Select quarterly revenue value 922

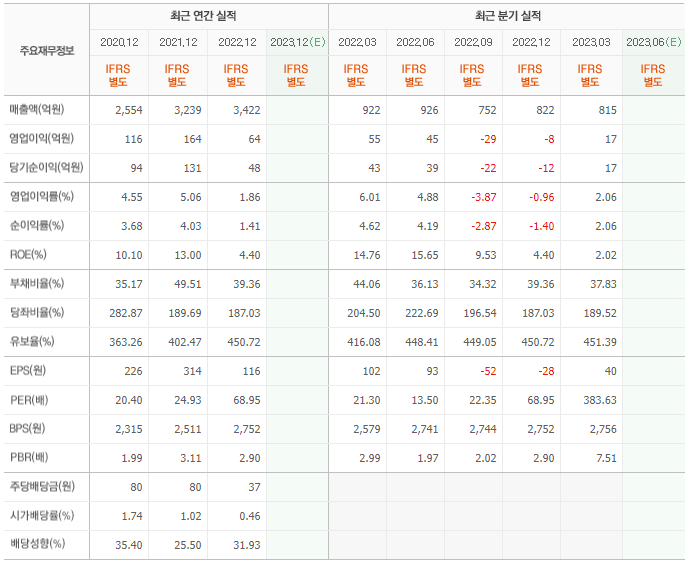[371, 110]
